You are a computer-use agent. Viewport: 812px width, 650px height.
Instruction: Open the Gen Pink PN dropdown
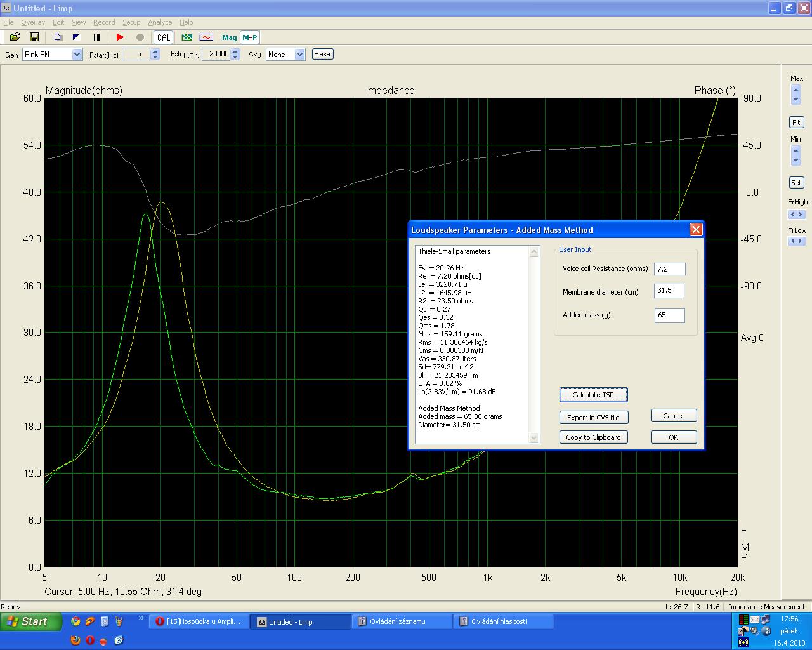[77, 55]
